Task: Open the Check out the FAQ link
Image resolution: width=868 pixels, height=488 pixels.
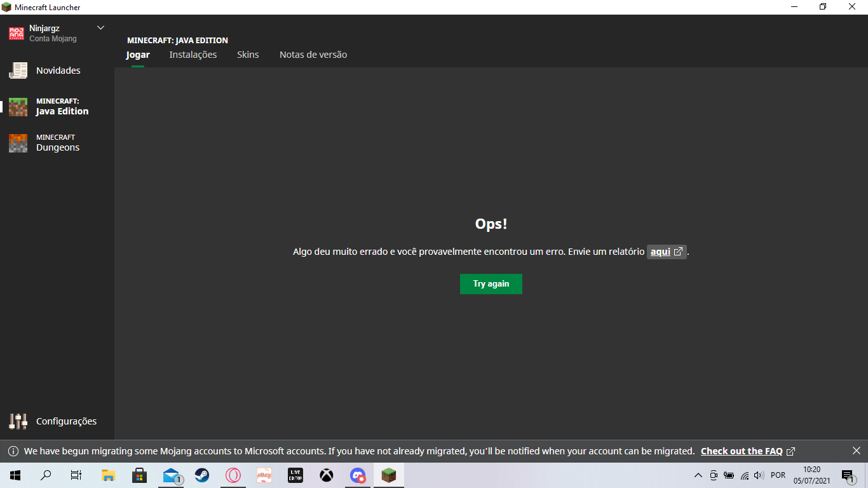Action: pyautogui.click(x=748, y=451)
